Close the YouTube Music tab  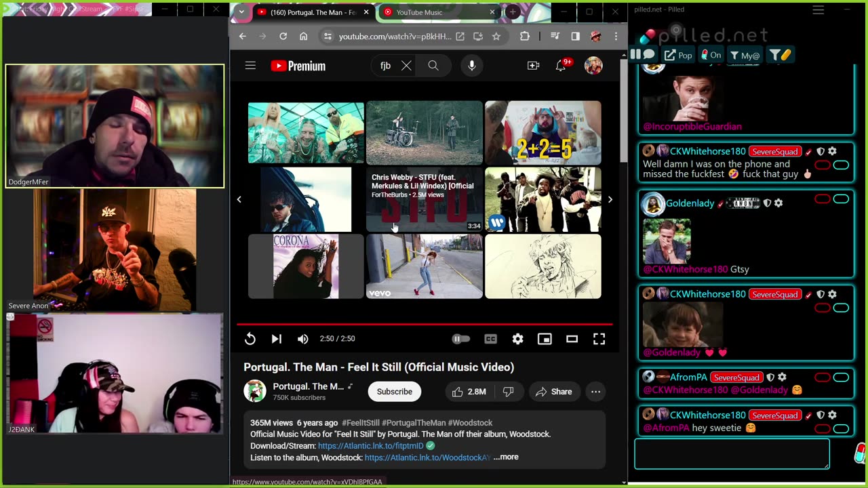click(x=492, y=12)
